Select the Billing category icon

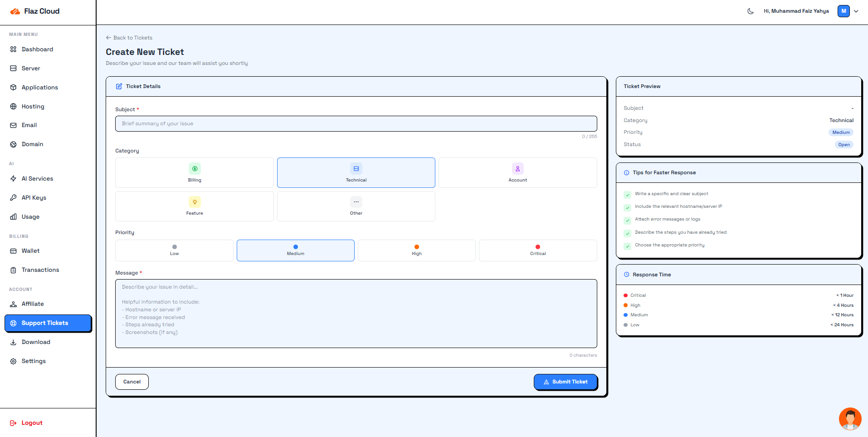pos(195,169)
